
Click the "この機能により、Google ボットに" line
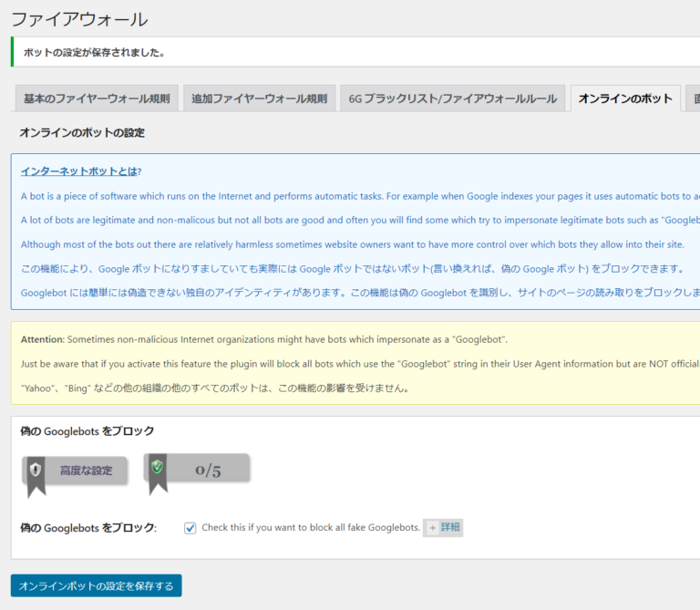click(x=353, y=269)
